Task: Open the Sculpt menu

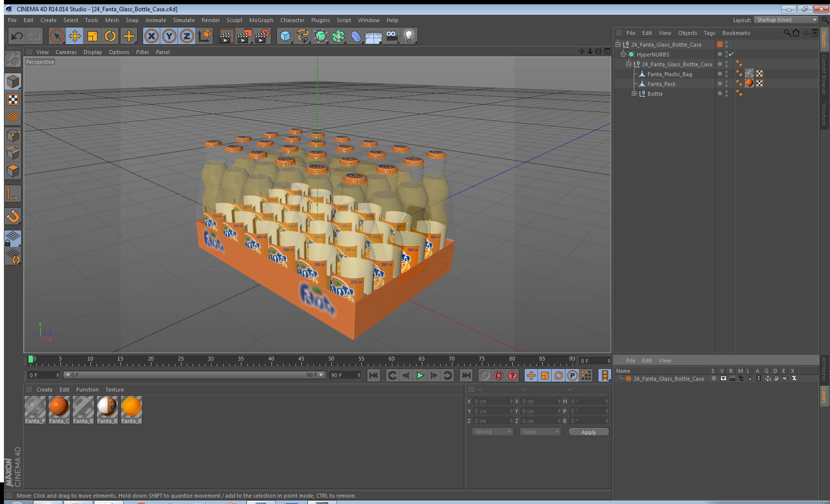Action: coord(234,20)
